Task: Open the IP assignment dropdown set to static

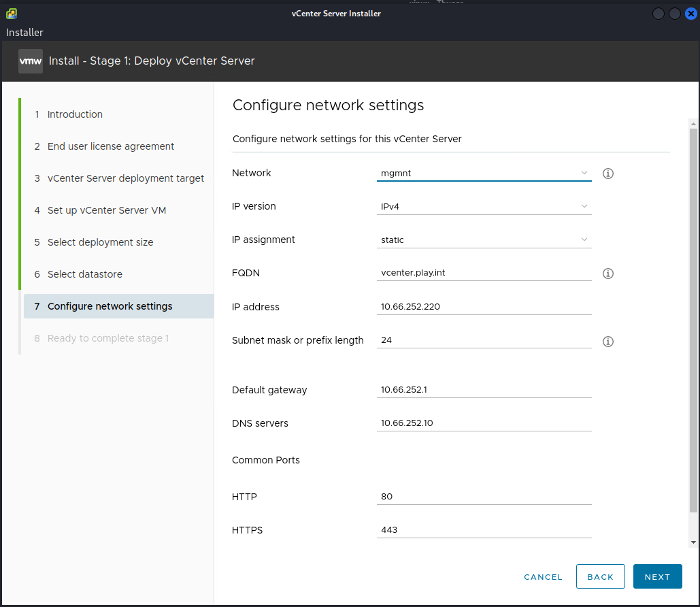Action: pos(484,240)
